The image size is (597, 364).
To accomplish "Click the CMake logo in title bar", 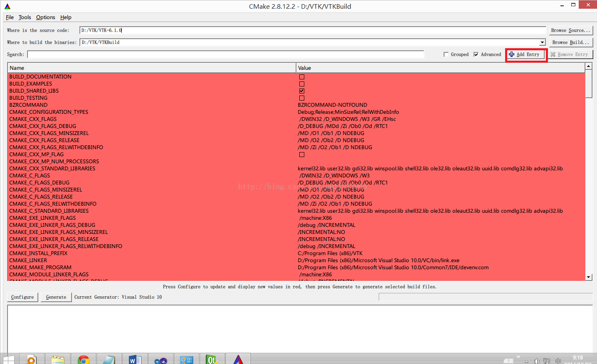I will point(7,6).
